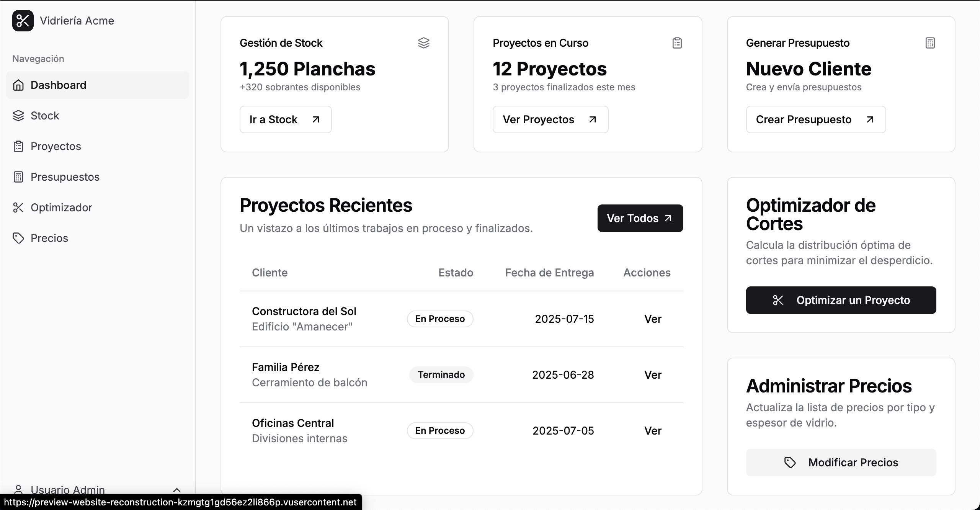Image resolution: width=980 pixels, height=510 pixels.
Task: Start Optimizar un Proyecto
Action: 841,300
